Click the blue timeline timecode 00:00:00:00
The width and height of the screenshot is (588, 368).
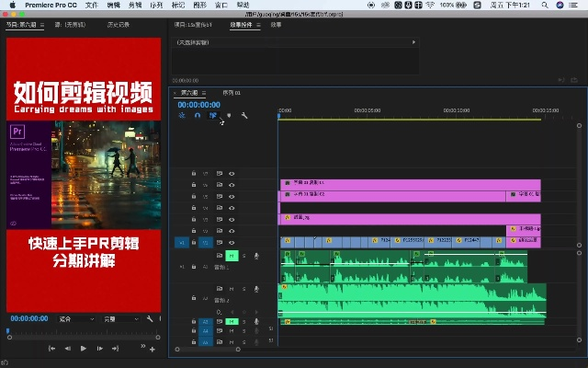pyautogui.click(x=198, y=104)
